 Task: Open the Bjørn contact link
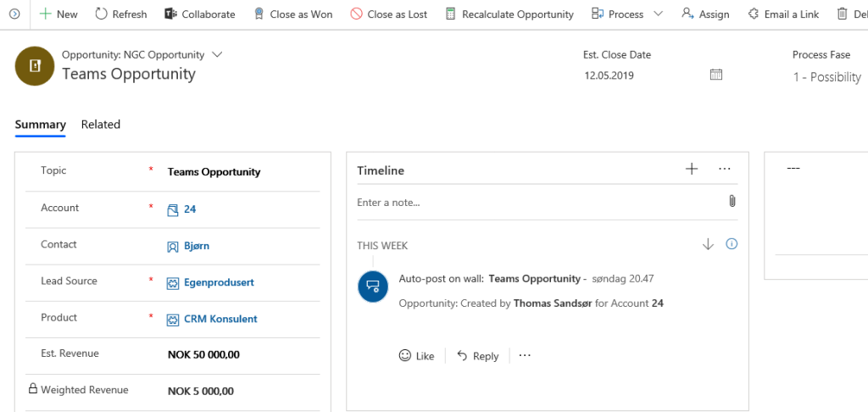pyautogui.click(x=197, y=246)
